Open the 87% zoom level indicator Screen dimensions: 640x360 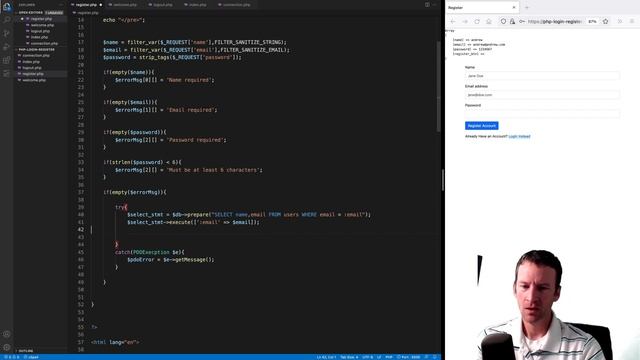(x=592, y=21)
